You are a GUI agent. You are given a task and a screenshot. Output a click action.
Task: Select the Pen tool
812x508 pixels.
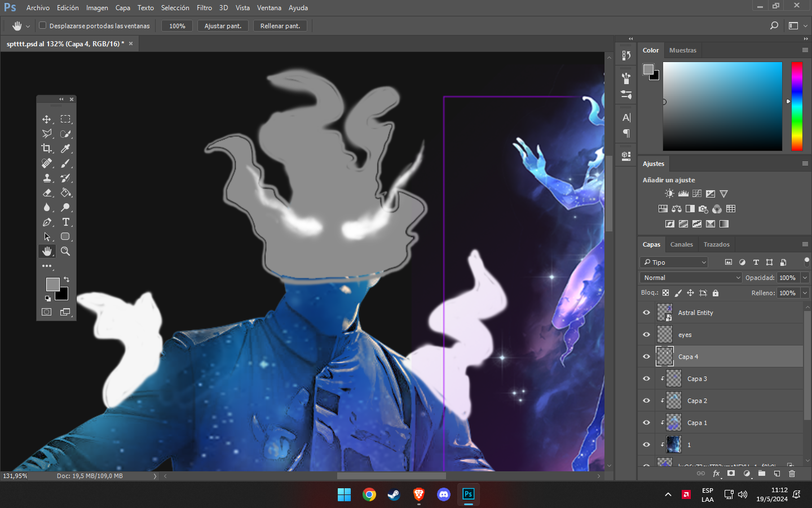(47, 222)
